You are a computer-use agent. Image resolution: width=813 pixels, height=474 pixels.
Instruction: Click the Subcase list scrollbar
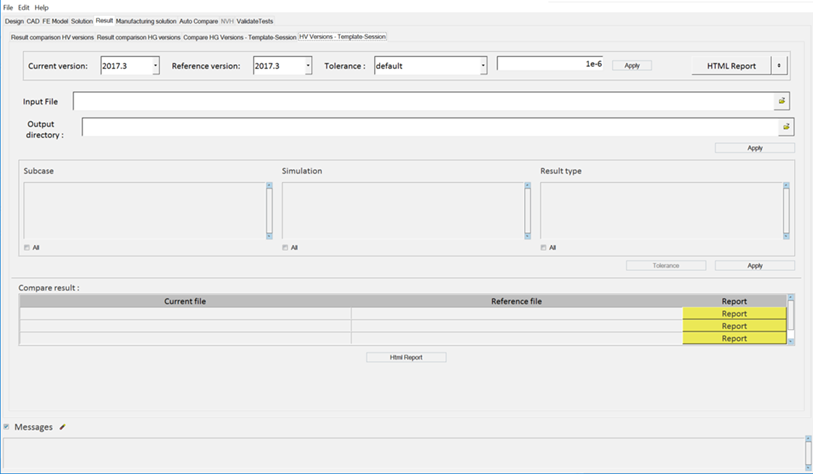pos(268,210)
